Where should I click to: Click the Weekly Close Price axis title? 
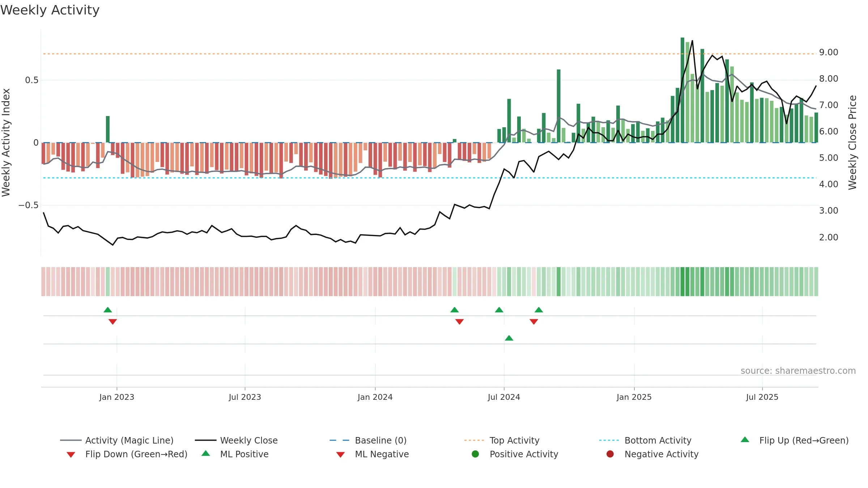coord(852,142)
